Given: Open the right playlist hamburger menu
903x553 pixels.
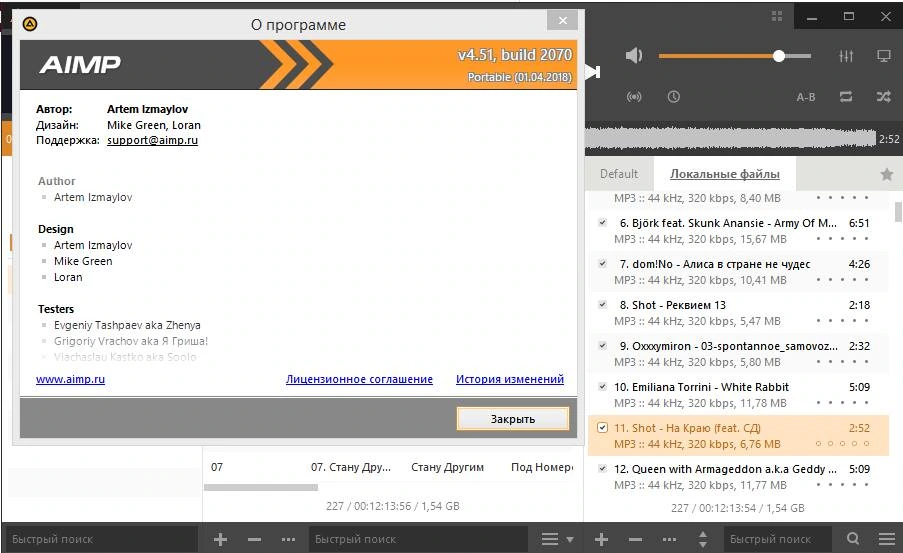Looking at the screenshot, I should 886,539.
